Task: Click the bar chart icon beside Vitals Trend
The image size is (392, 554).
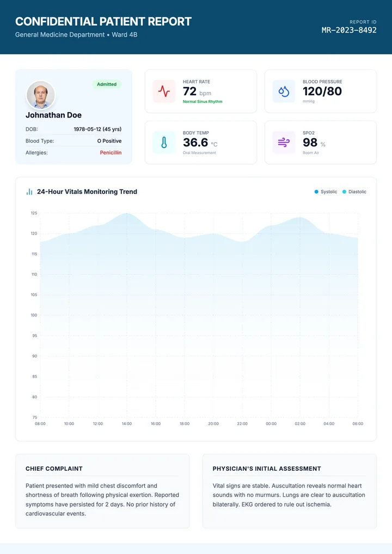Action: click(x=29, y=192)
